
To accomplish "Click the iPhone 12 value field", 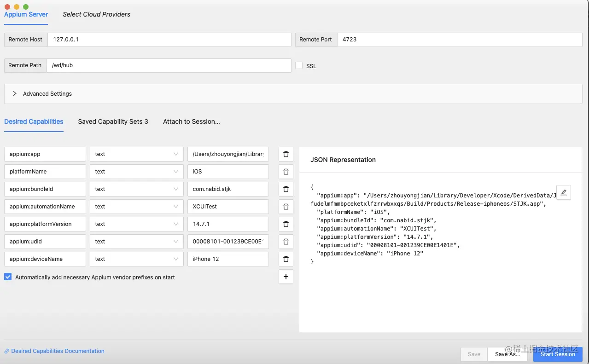I will [x=228, y=259].
